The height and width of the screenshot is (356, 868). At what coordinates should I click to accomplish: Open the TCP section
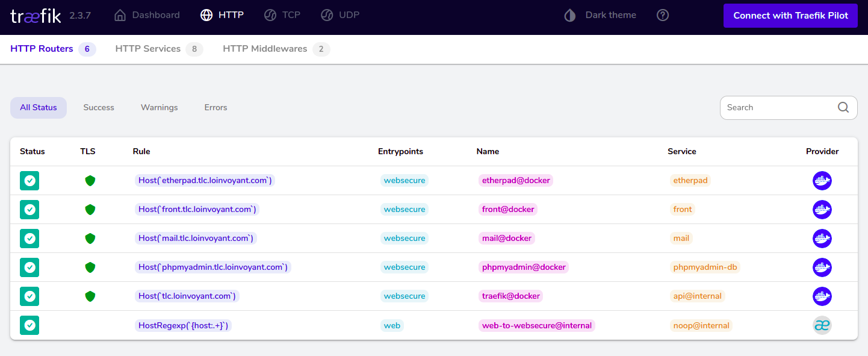[x=282, y=15]
